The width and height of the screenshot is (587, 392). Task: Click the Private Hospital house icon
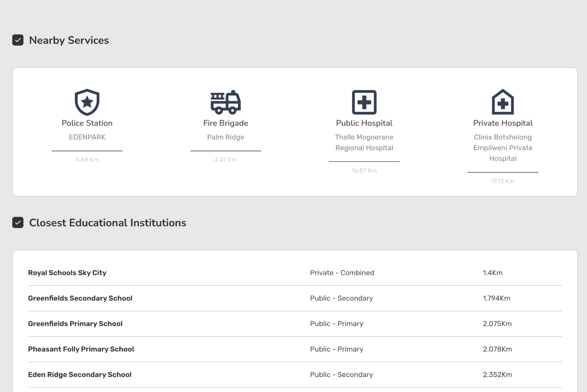(503, 102)
